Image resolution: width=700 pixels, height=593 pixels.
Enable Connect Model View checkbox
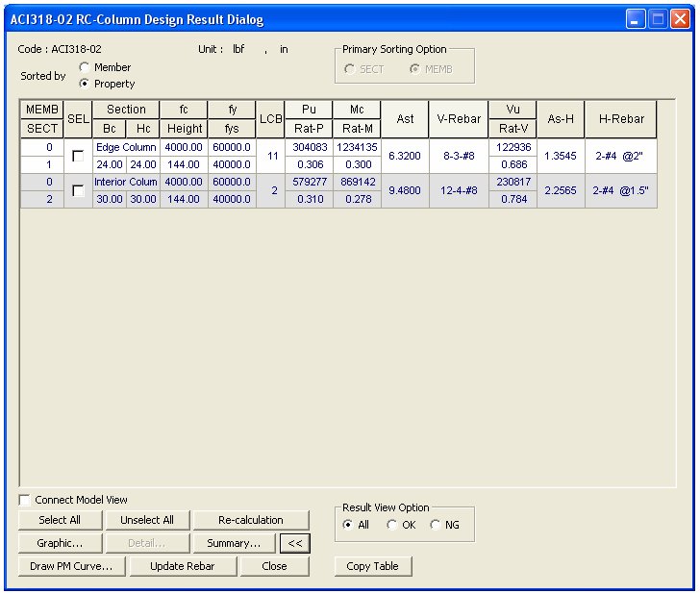25,500
